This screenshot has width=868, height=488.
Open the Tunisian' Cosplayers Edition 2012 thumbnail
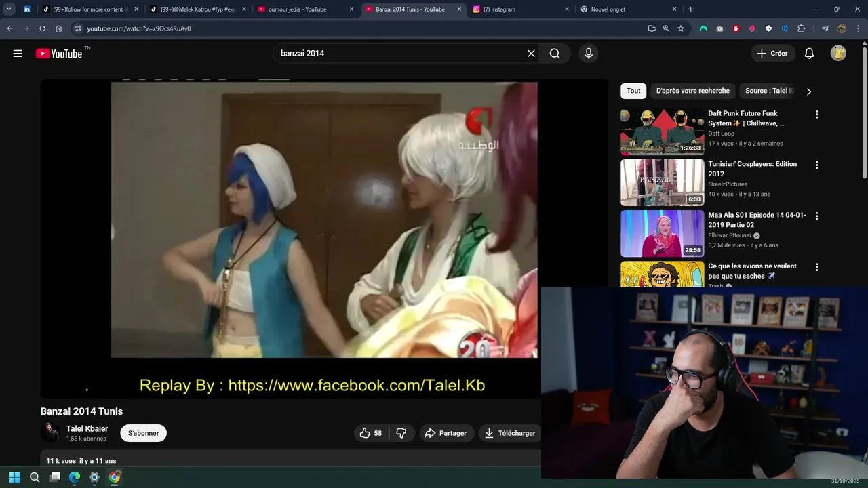[x=662, y=182]
